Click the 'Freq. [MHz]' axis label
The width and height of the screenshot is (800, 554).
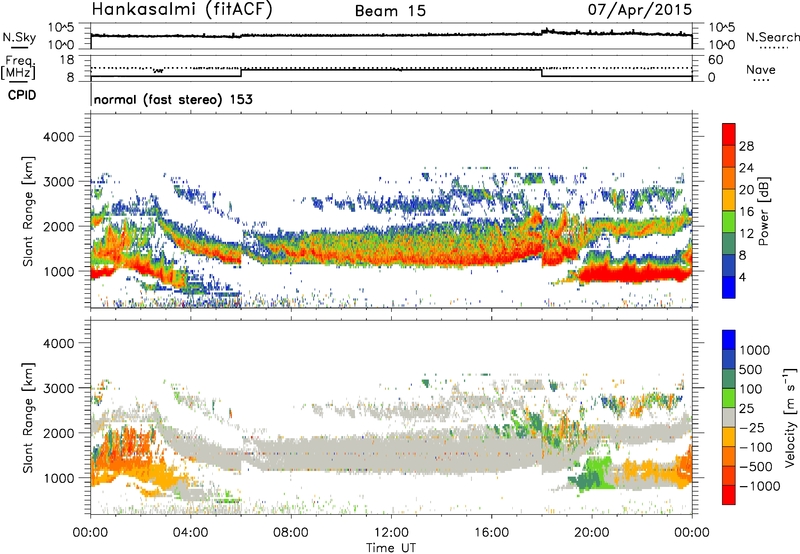point(19,68)
